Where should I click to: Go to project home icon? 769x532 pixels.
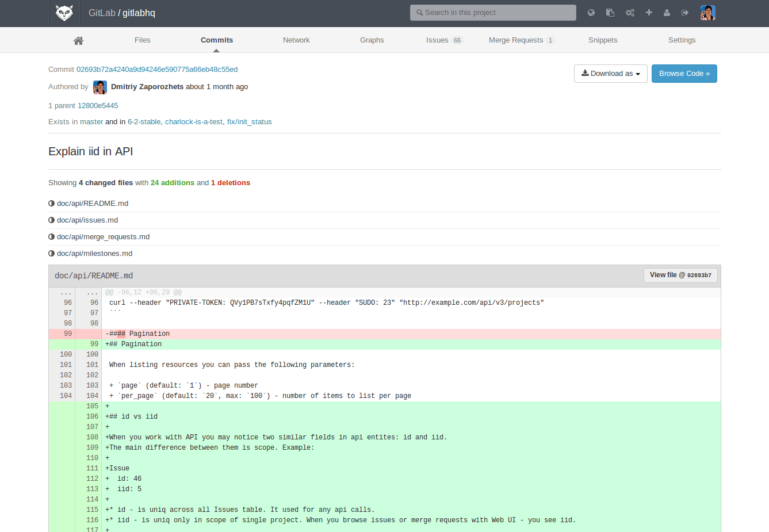[x=79, y=40]
